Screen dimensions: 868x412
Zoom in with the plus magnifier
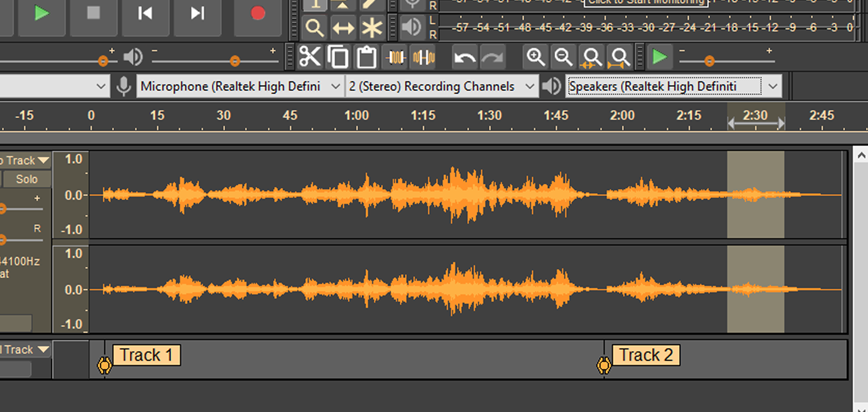click(x=535, y=57)
